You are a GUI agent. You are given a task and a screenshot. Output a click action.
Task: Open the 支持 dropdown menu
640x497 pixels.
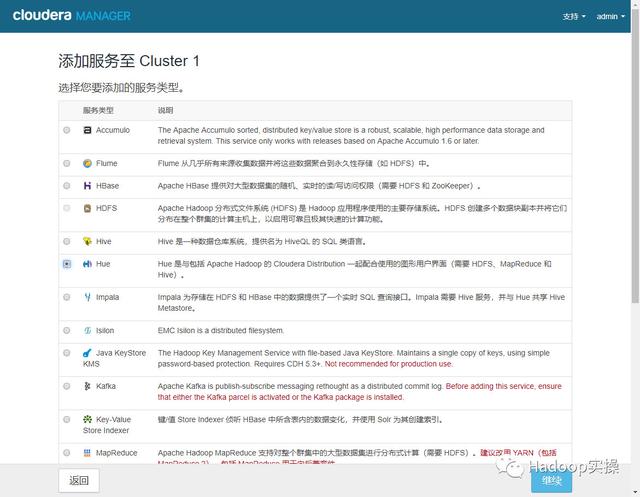574,16
